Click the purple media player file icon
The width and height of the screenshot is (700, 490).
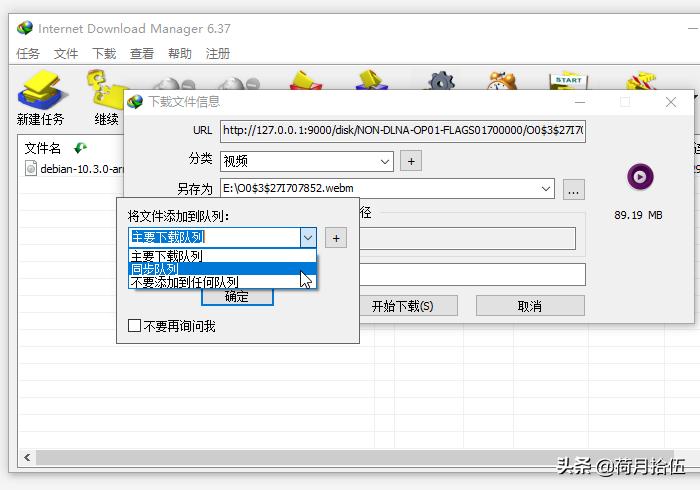click(640, 177)
